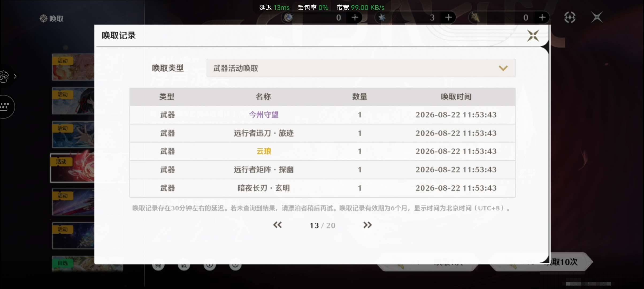Image resolution: width=644 pixels, height=289 pixels.
Task: Select the third 活动 banner thumbnail
Action: 73,134
